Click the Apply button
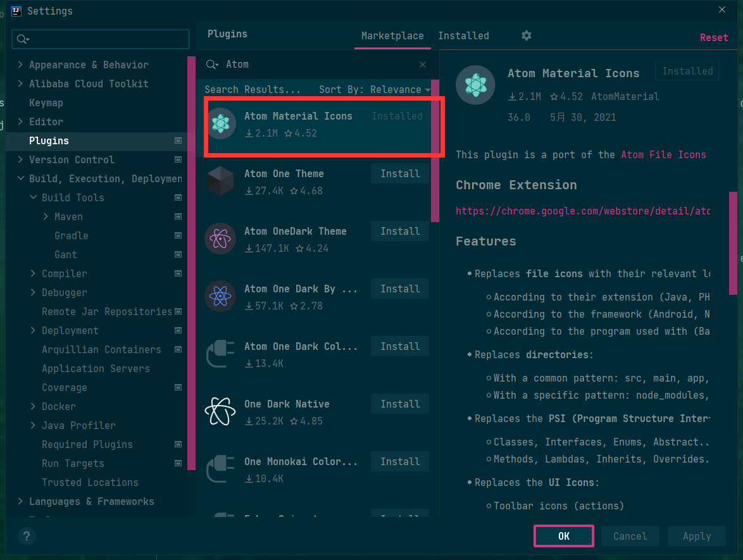 (697, 536)
